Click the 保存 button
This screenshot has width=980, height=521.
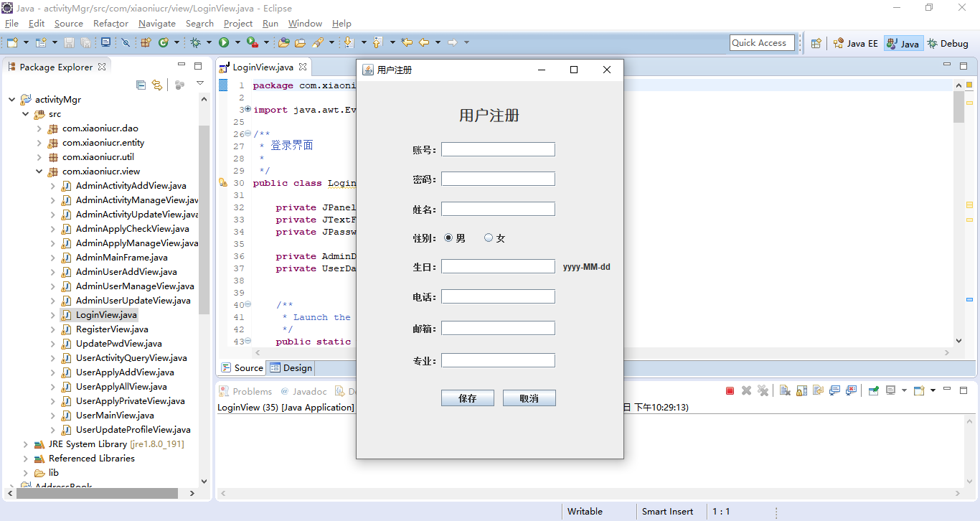(468, 398)
